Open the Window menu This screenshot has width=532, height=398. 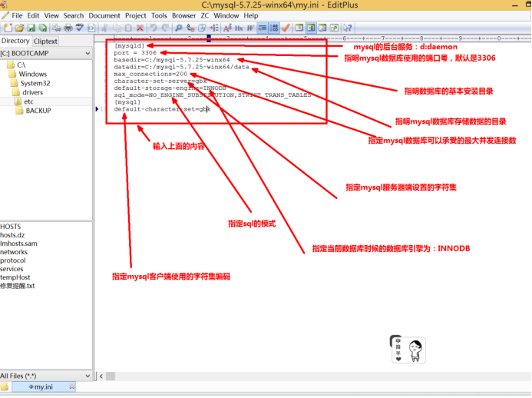(x=226, y=15)
